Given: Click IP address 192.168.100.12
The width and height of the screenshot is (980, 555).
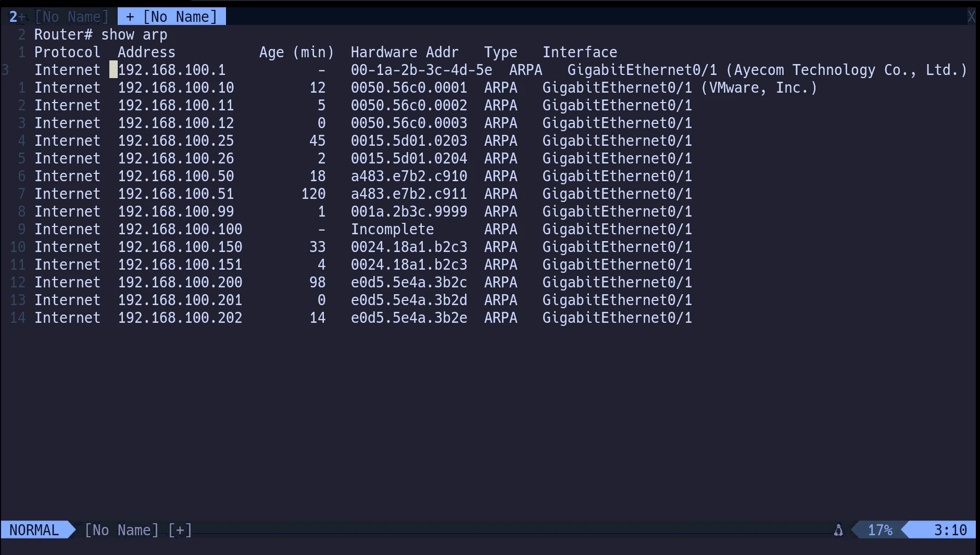Looking at the screenshot, I should (176, 123).
